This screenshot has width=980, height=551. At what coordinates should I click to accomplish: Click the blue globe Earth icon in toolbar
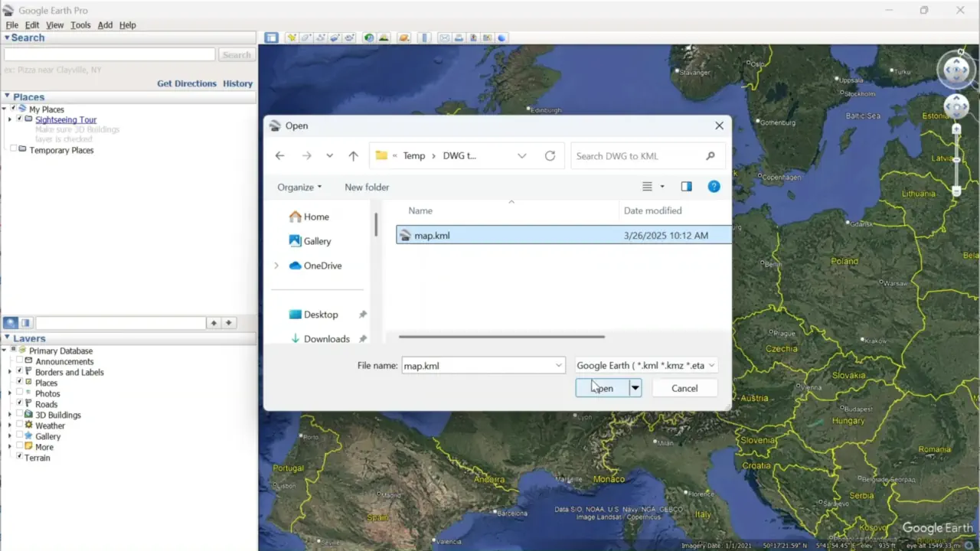(501, 37)
